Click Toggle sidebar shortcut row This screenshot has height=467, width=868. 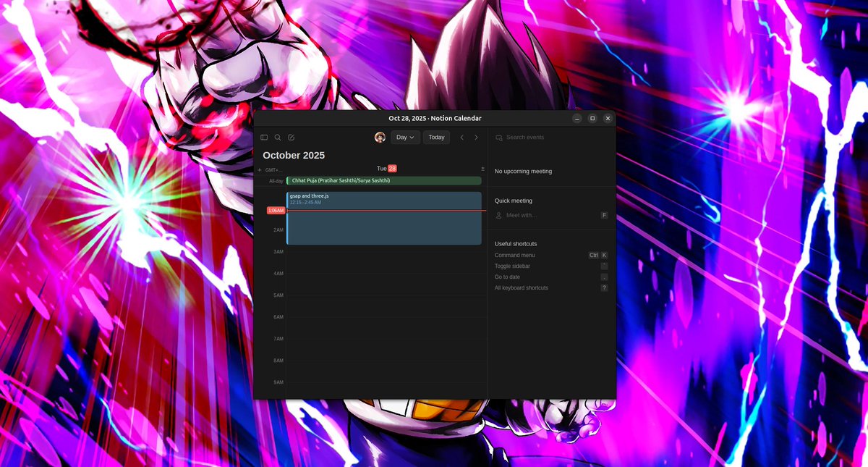(x=551, y=266)
